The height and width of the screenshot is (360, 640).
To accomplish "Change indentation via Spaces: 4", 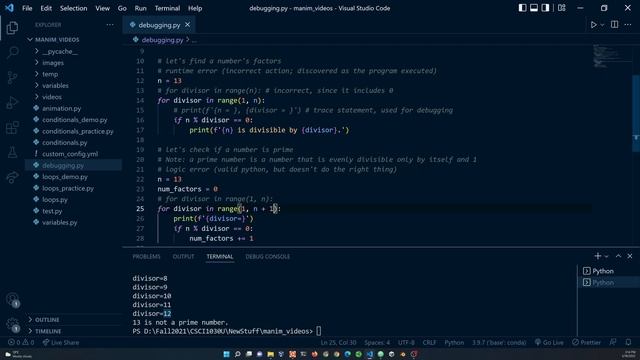I will pos(377,342).
